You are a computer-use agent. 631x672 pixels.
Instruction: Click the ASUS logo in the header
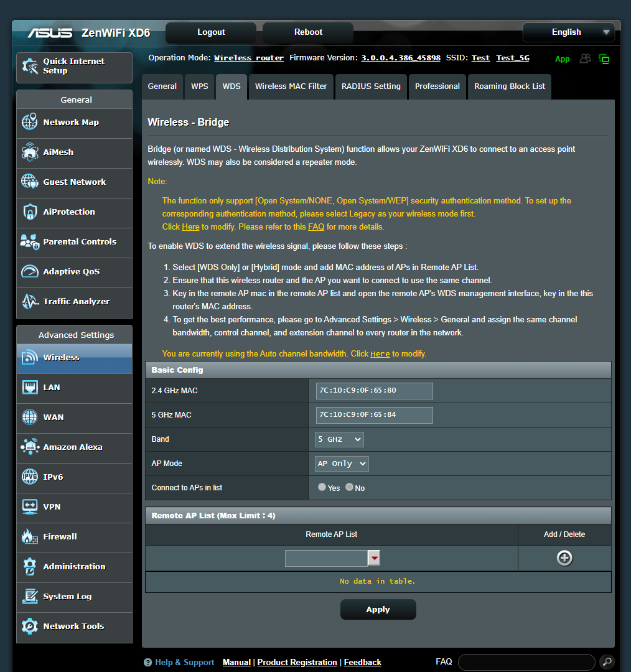pos(50,33)
